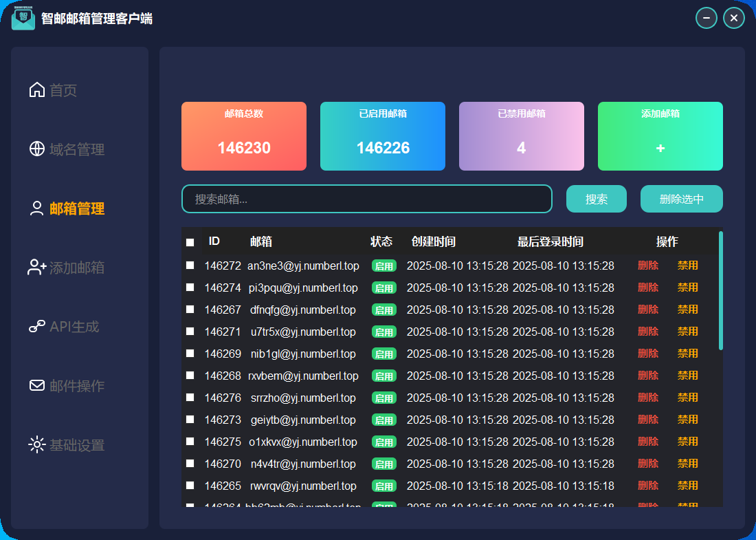Disable mailbox 146274 using 禁用
This screenshot has width=756, height=540.
[x=687, y=288]
